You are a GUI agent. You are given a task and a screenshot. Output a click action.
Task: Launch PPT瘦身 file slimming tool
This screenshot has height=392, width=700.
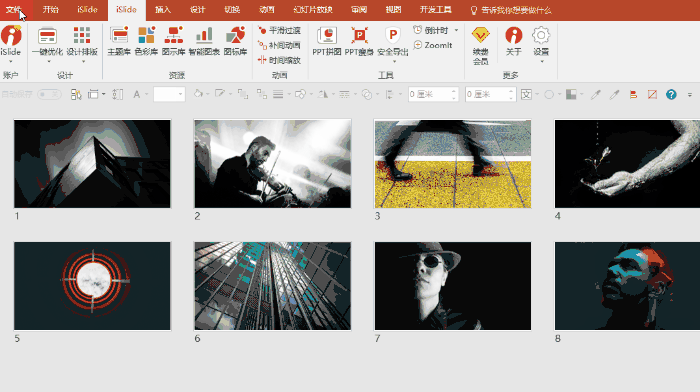[x=359, y=41]
